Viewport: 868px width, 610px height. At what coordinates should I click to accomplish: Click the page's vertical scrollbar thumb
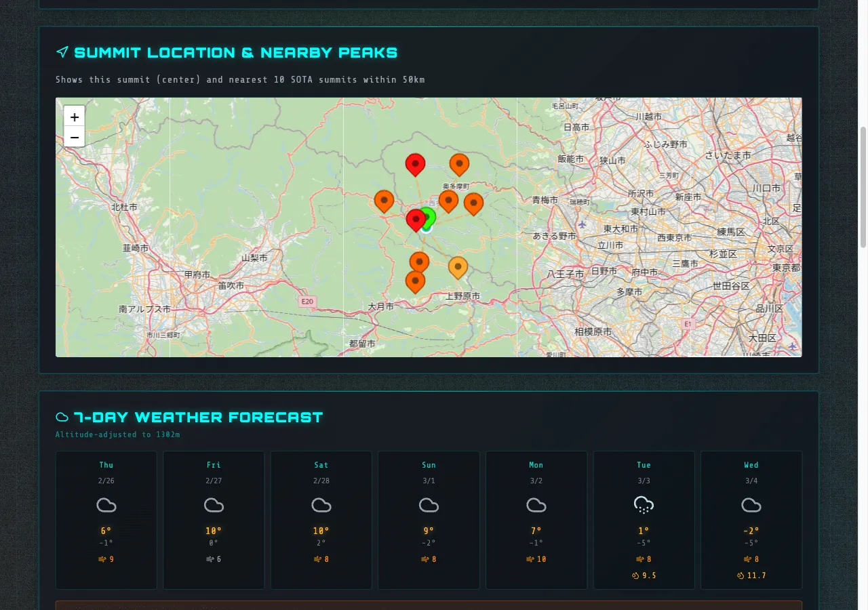tap(863, 186)
